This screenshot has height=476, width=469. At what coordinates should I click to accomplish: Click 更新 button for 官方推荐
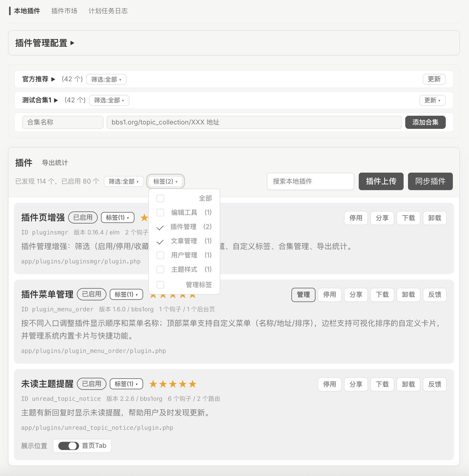[434, 79]
